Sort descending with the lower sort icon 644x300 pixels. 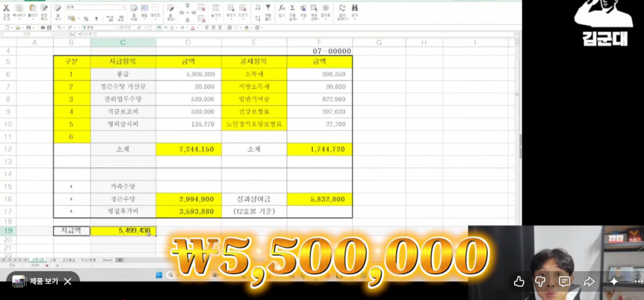[258, 18]
